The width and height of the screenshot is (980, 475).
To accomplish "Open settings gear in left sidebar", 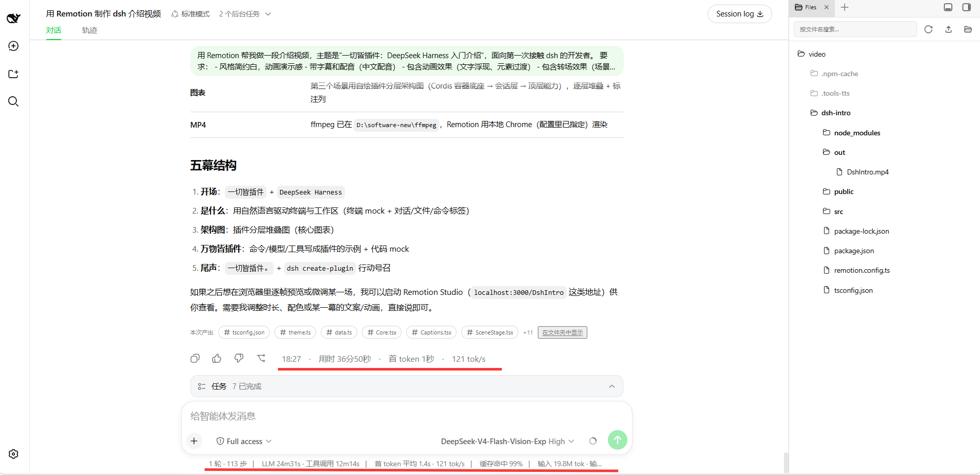I will pos(13,454).
